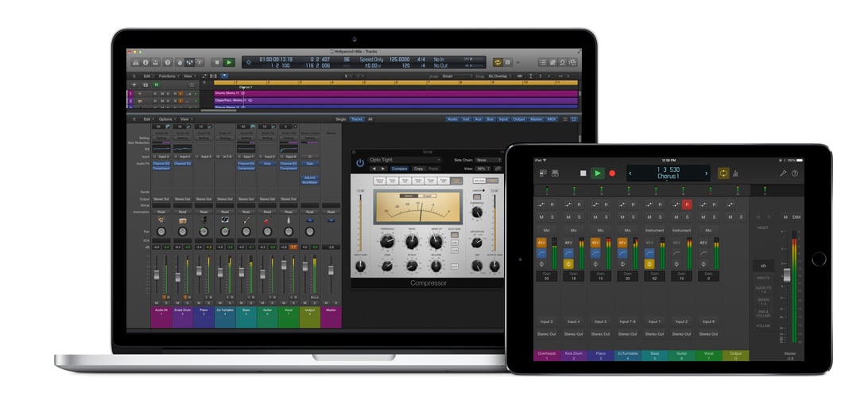Open the Functions menu in Tracks area
868x401 pixels.
click(x=168, y=76)
